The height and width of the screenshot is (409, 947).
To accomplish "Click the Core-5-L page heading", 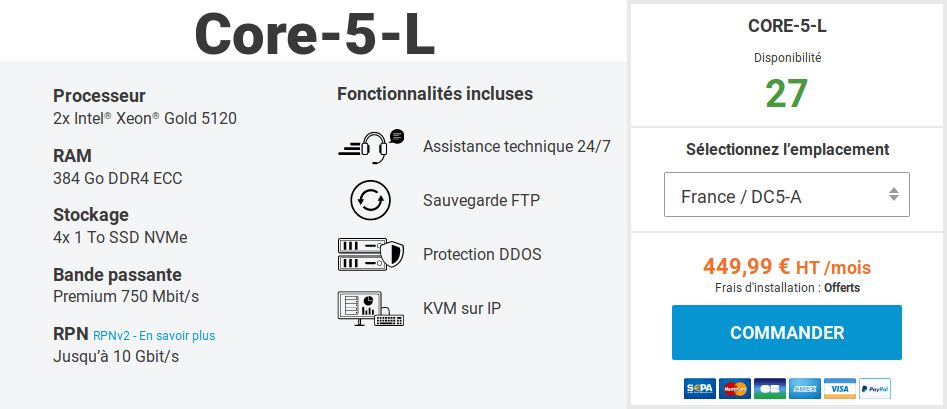I will (x=314, y=34).
